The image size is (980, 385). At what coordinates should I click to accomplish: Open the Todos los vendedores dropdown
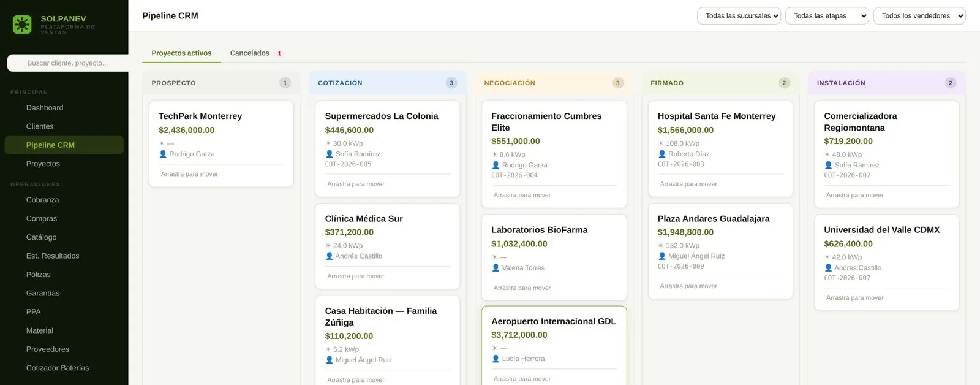[919, 16]
